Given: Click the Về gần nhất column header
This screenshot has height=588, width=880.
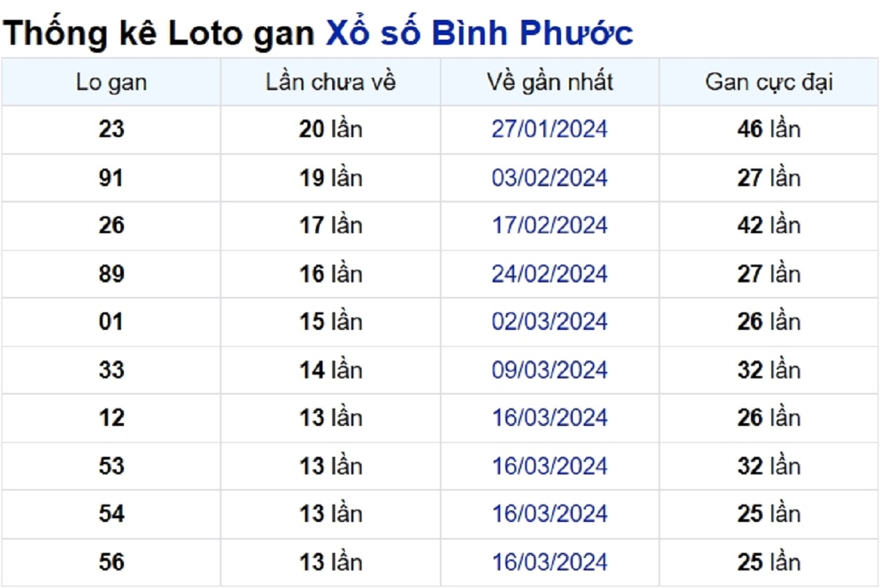Looking at the screenshot, I should click(549, 82).
